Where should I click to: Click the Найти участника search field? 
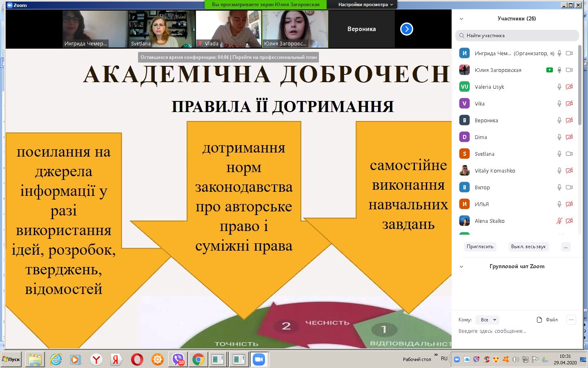(517, 36)
